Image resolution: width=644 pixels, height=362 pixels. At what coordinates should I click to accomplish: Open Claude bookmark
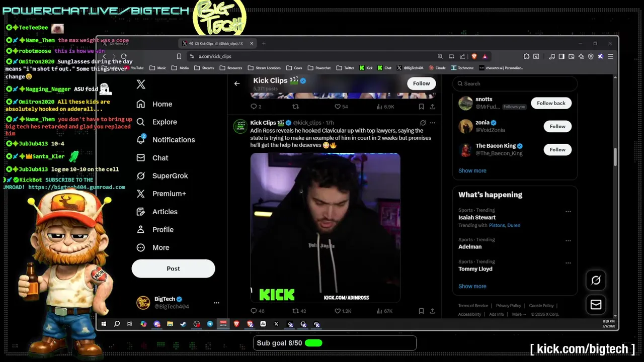click(437, 68)
